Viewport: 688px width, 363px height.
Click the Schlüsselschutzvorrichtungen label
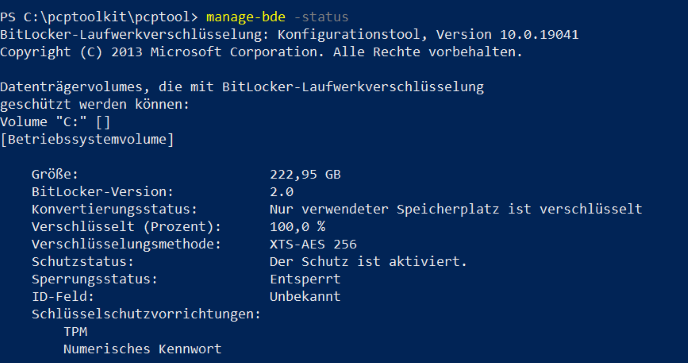(x=146, y=314)
